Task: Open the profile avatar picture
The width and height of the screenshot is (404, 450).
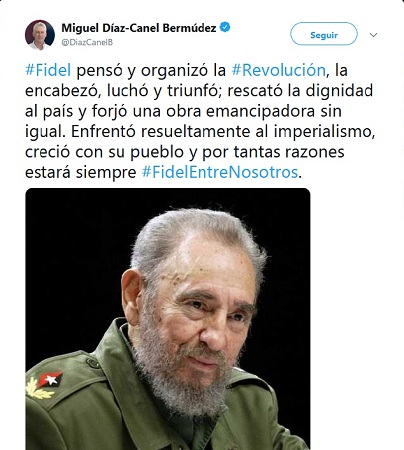Action: coord(40,35)
